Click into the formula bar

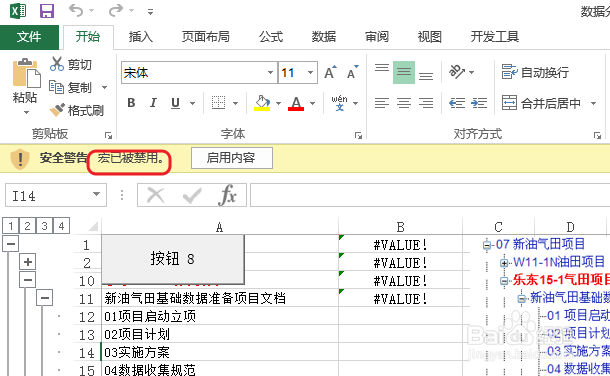(430, 195)
